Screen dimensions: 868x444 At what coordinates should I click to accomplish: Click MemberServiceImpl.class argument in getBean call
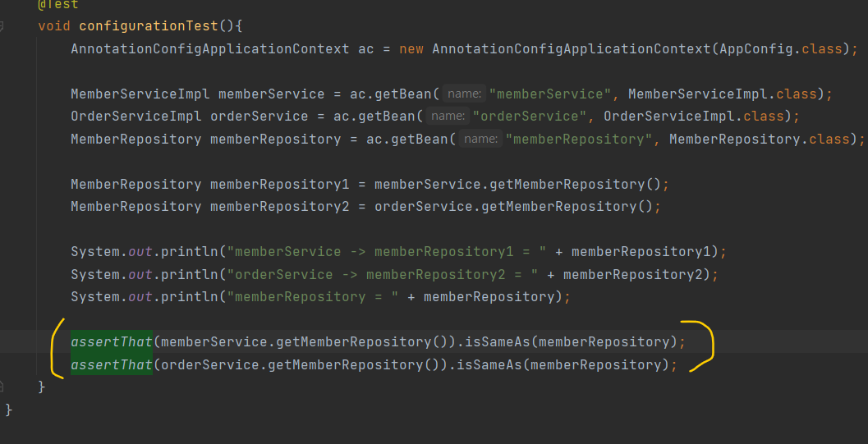[x=723, y=94]
